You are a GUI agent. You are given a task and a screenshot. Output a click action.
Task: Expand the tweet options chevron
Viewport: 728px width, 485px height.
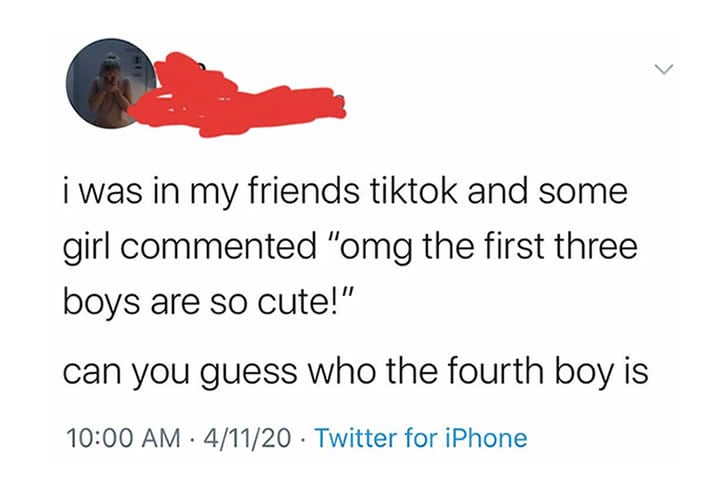click(663, 69)
